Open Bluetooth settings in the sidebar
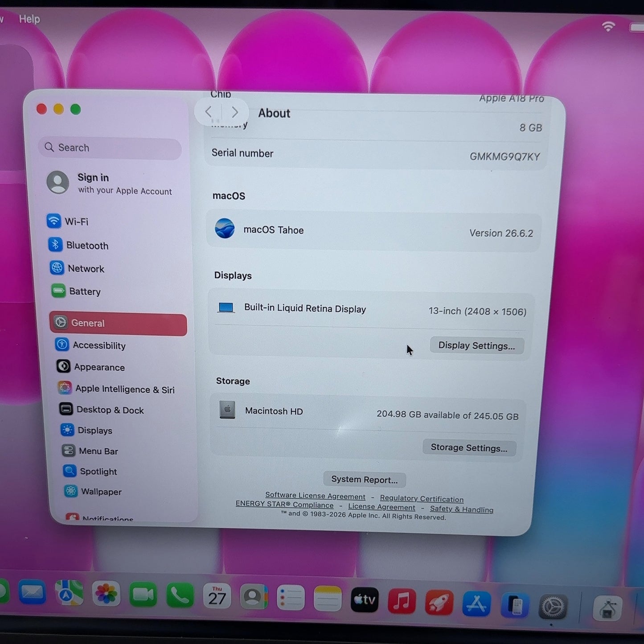The image size is (644, 644). pyautogui.click(x=78, y=245)
